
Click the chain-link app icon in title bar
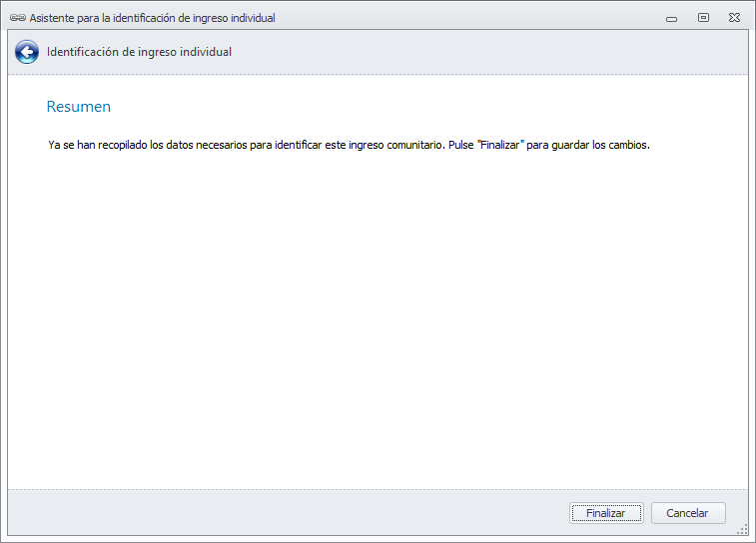pyautogui.click(x=17, y=18)
